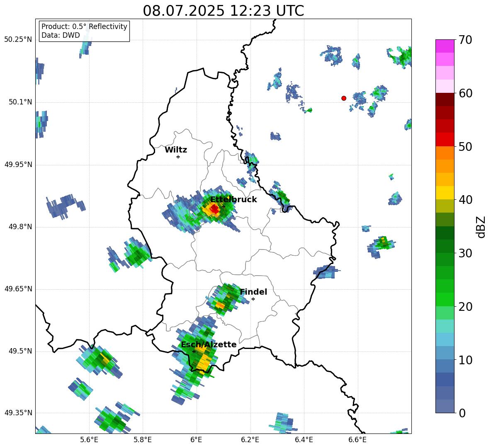Pick the yellow swatch just above 40 dBZ
The height and width of the screenshot is (448, 491).
coord(445,193)
